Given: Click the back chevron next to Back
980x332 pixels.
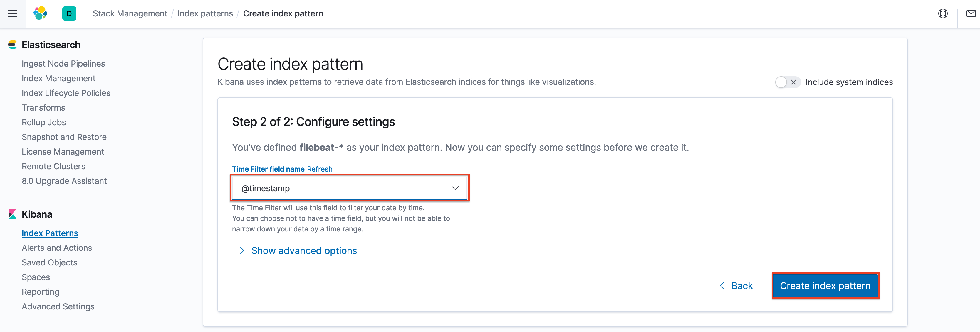Looking at the screenshot, I should pos(722,286).
